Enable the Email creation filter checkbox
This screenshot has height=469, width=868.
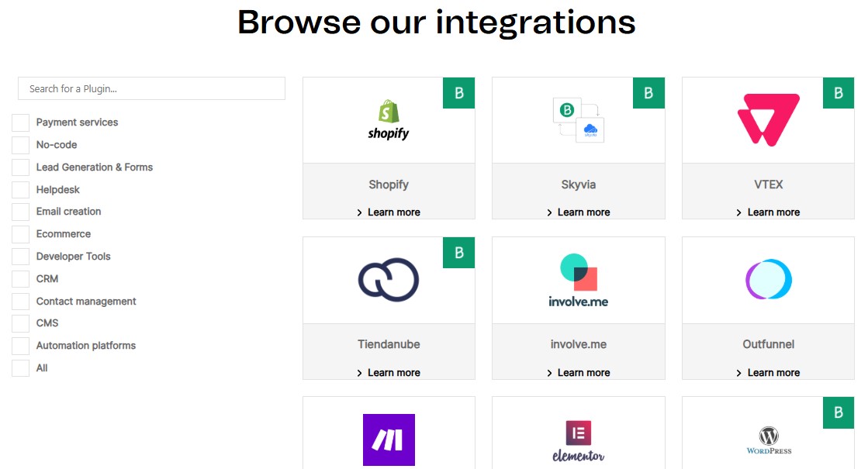(x=20, y=212)
